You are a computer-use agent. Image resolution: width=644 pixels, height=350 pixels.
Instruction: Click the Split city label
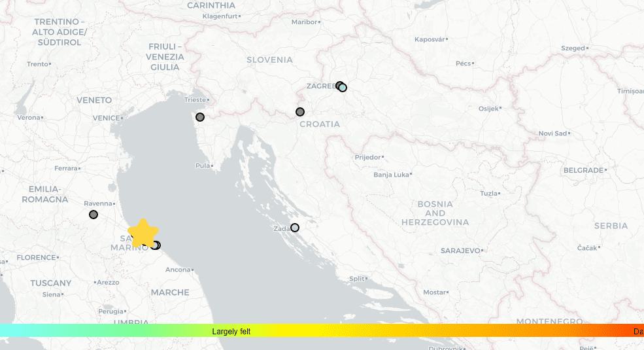pyautogui.click(x=357, y=279)
